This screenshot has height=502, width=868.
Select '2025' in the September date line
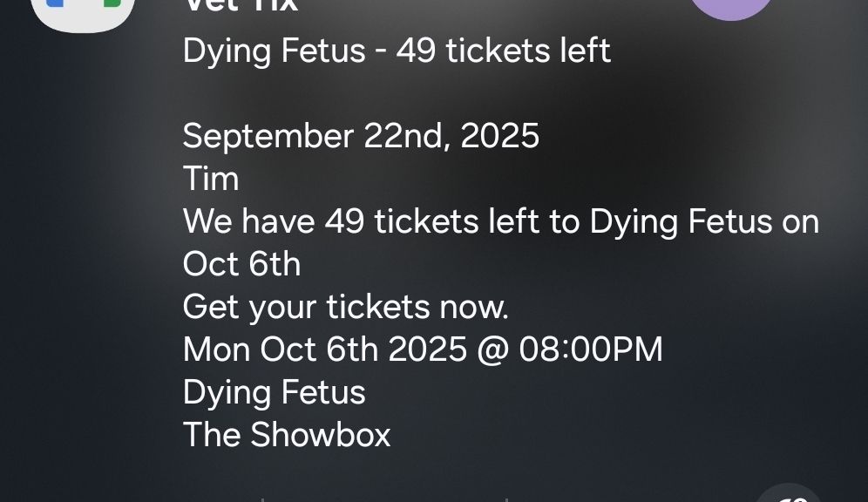click(500, 136)
